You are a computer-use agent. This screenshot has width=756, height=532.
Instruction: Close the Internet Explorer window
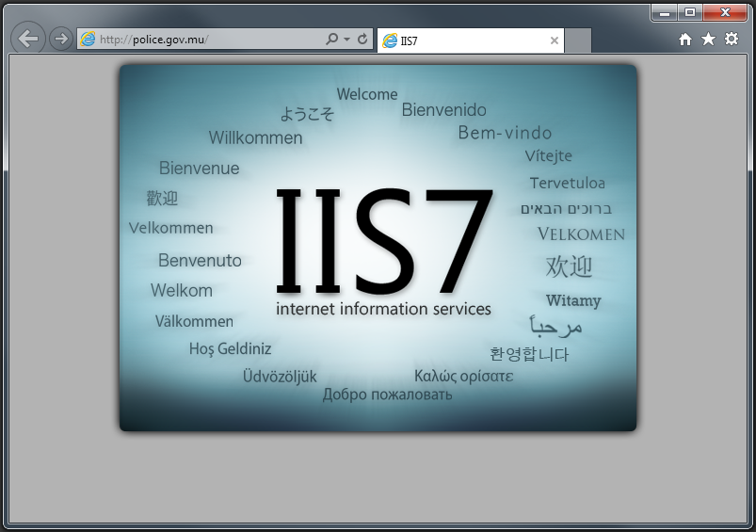click(x=725, y=12)
